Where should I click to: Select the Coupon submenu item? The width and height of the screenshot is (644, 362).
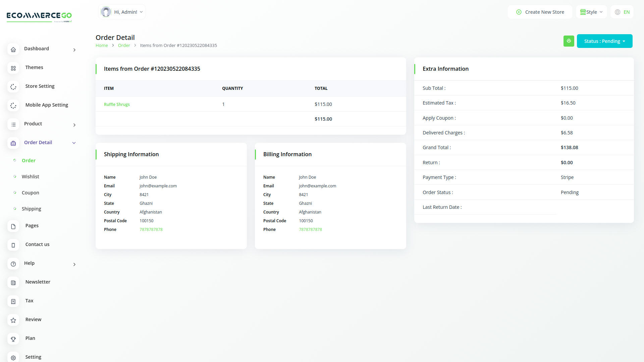coord(30,193)
